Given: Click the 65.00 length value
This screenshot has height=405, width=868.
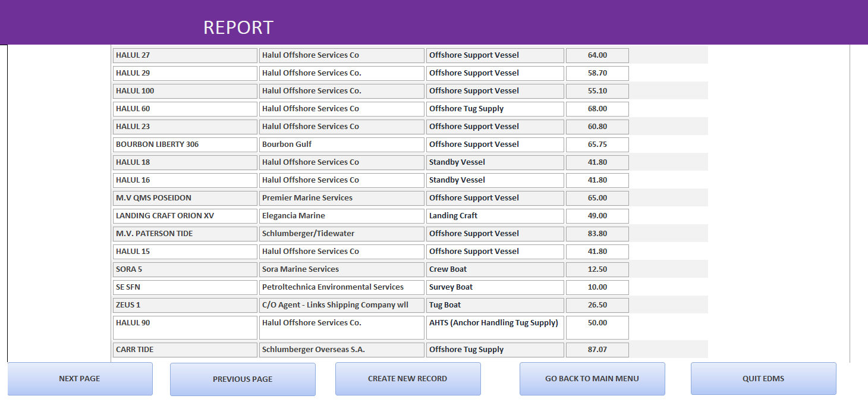Looking at the screenshot, I should [x=597, y=198].
